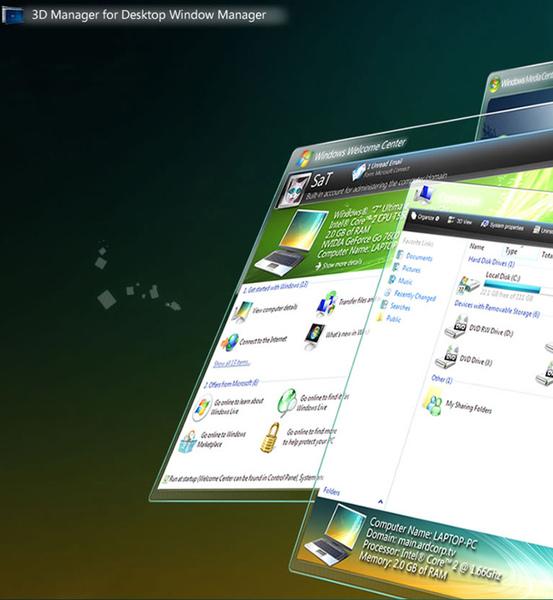The height and width of the screenshot is (600, 553).
Task: Click the 'Computer Name: LAPTOP-PC' details text
Action: pos(423,533)
